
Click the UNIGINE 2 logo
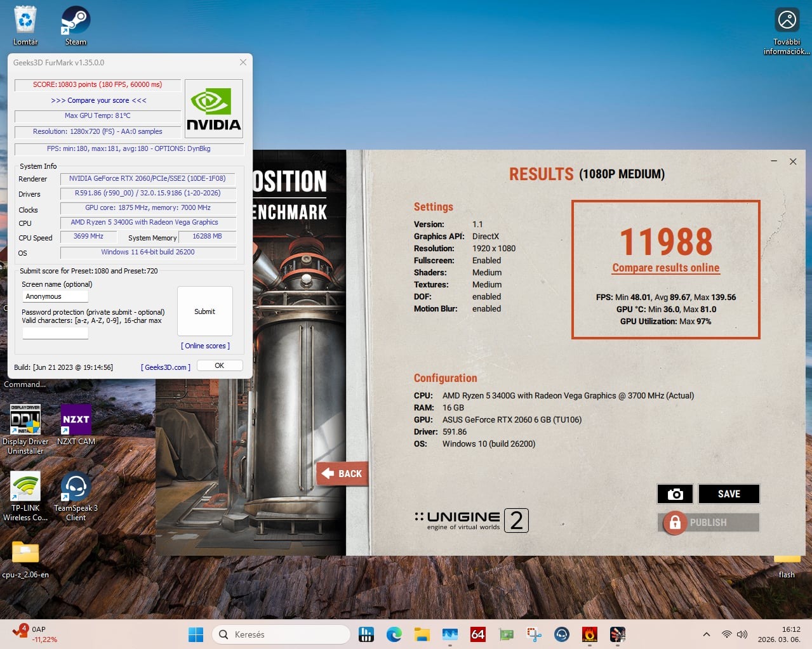pyautogui.click(x=471, y=520)
